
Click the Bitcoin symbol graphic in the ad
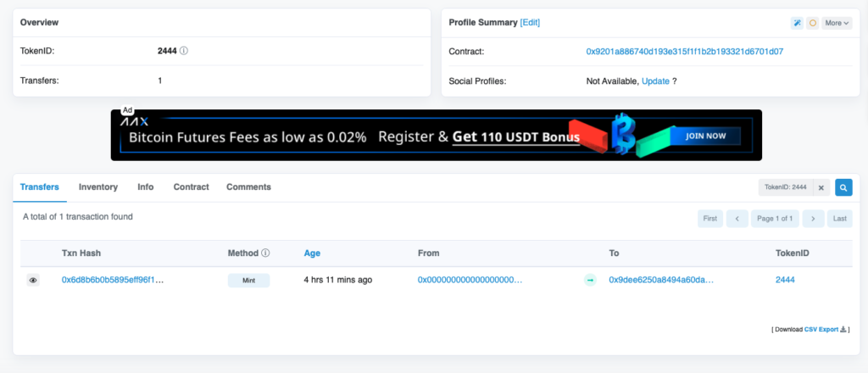coord(623,134)
